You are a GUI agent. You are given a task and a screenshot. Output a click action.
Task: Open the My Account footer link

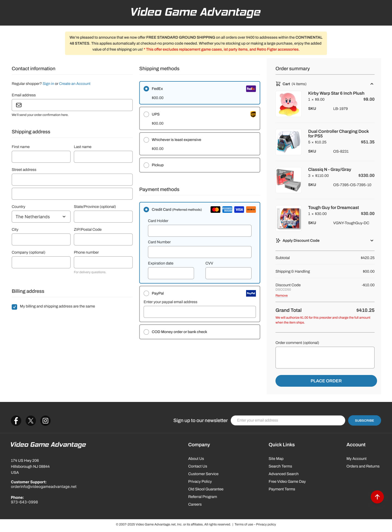pos(356,459)
